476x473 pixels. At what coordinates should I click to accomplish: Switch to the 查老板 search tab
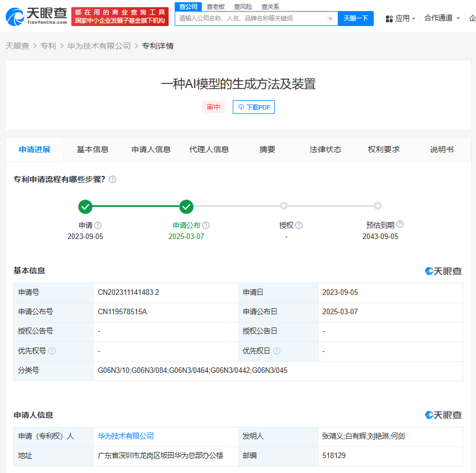(216, 7)
